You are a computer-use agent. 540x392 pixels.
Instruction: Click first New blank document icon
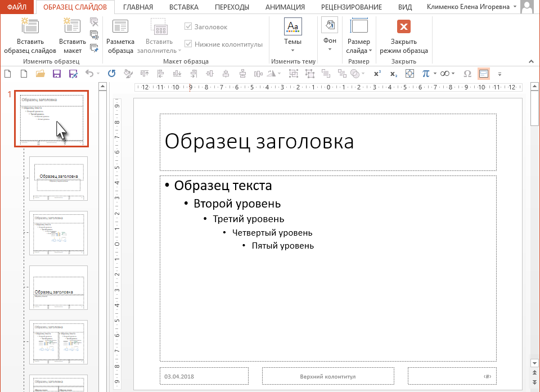click(7, 73)
